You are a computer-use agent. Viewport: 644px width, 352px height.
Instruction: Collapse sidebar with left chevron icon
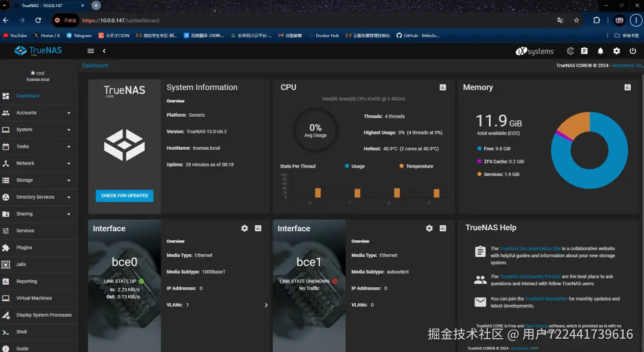[x=104, y=51]
